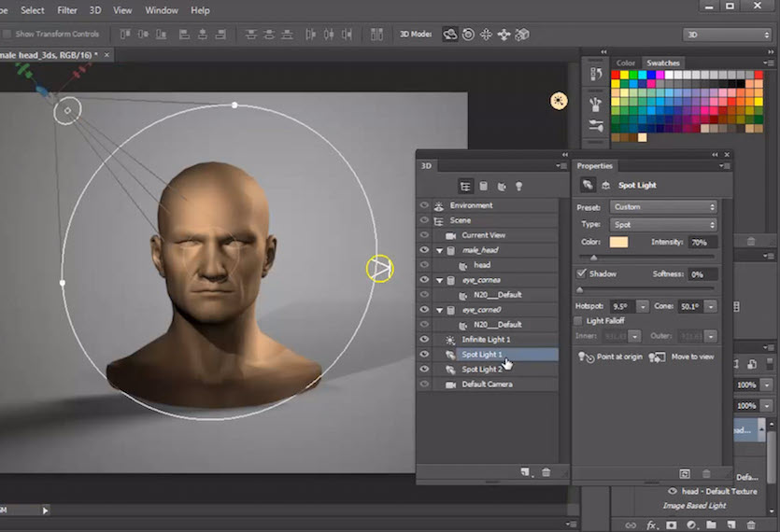The height and width of the screenshot is (532, 780).
Task: Create new light in 3D panel
Action: (525, 472)
